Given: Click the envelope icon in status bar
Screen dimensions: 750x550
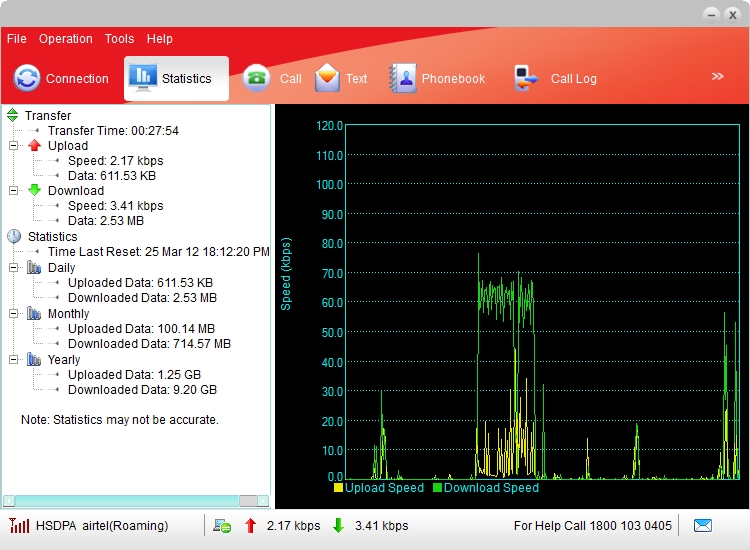Looking at the screenshot, I should tap(703, 525).
